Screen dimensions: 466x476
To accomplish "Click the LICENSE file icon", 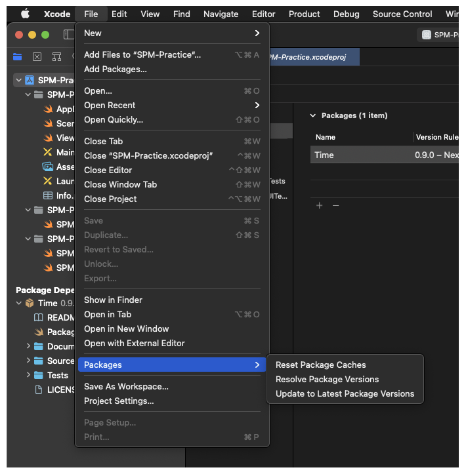I will coord(39,389).
